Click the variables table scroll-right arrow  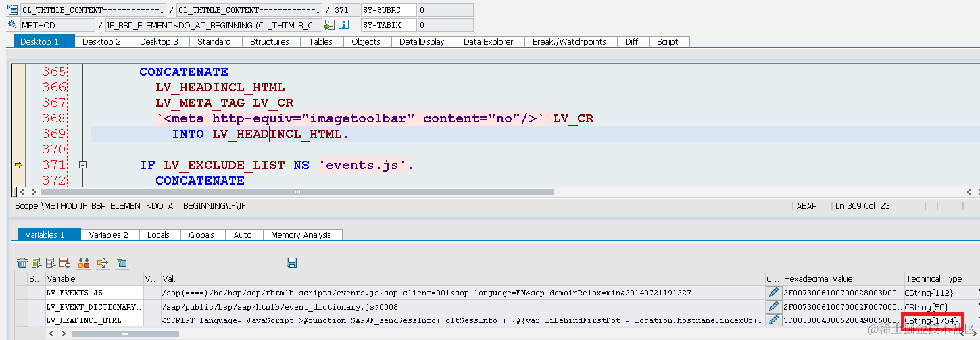64,334
